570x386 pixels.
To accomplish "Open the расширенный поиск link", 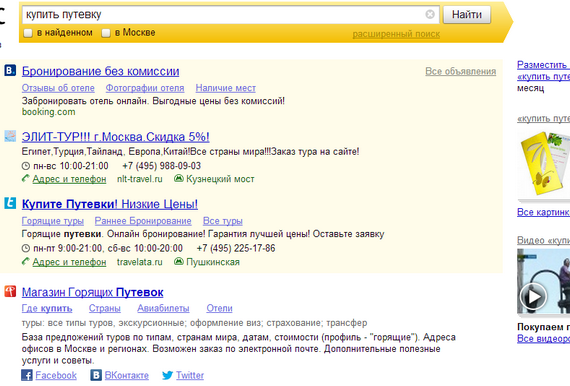I will click(x=396, y=34).
